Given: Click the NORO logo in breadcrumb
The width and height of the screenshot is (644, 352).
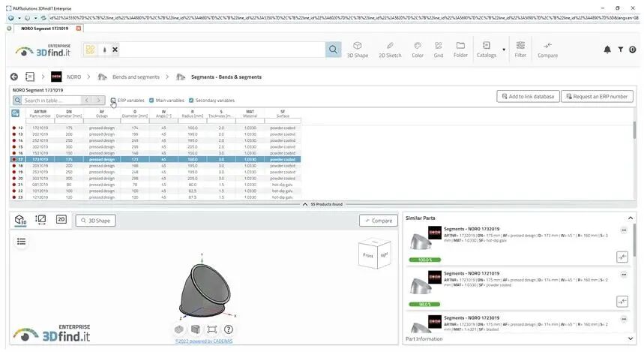Looking at the screenshot, I should [56, 77].
